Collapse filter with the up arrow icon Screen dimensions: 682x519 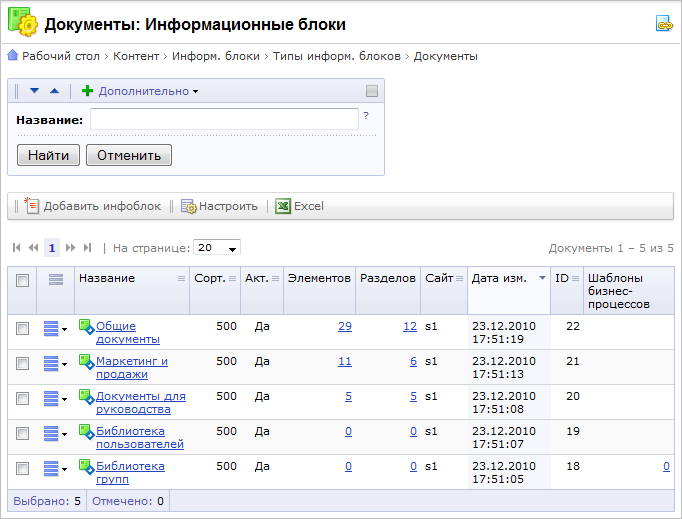pyautogui.click(x=54, y=91)
